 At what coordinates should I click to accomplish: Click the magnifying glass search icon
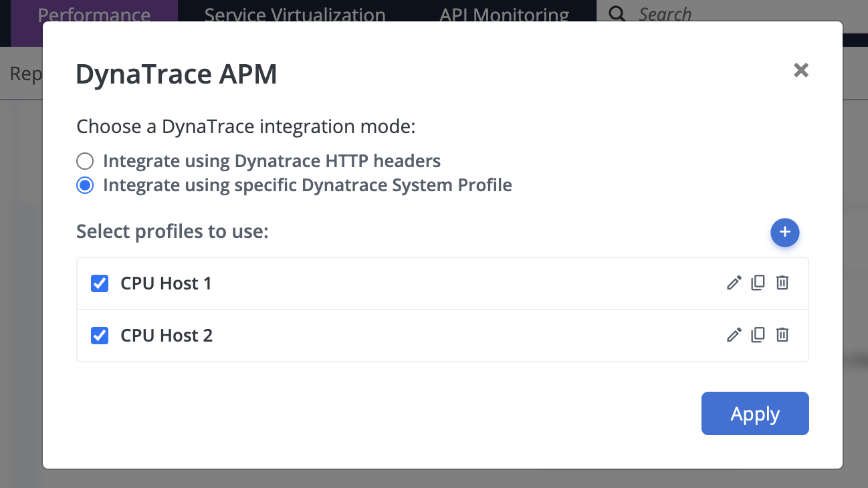click(x=617, y=14)
